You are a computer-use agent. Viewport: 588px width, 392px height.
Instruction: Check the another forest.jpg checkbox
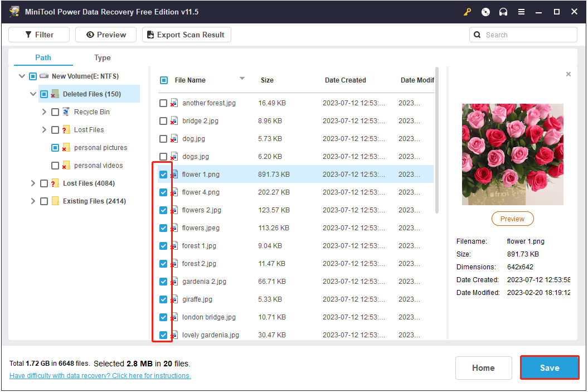(163, 103)
